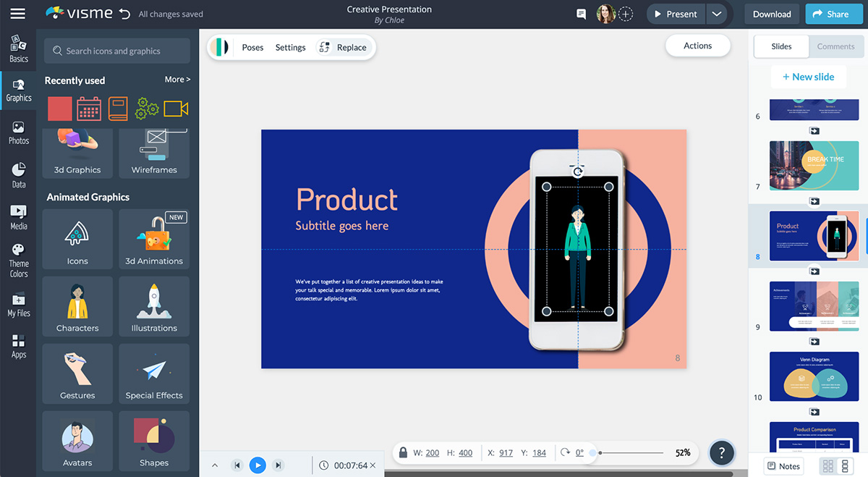The image size is (868, 477).
Task: Open the Poses menu
Action: 252,48
